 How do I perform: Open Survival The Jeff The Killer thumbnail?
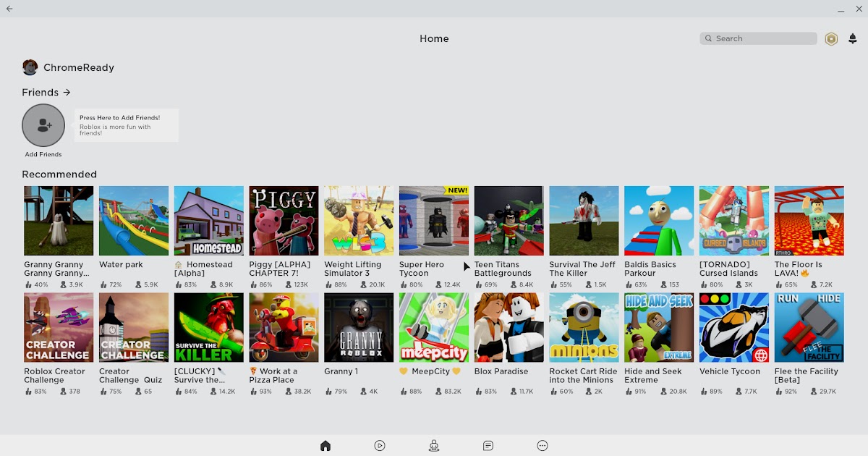584,221
